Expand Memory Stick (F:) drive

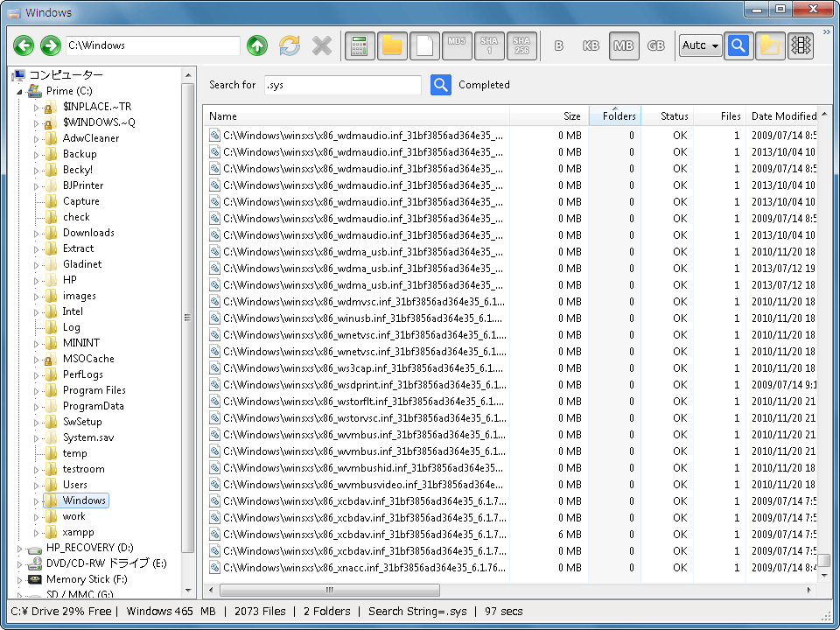point(20,579)
